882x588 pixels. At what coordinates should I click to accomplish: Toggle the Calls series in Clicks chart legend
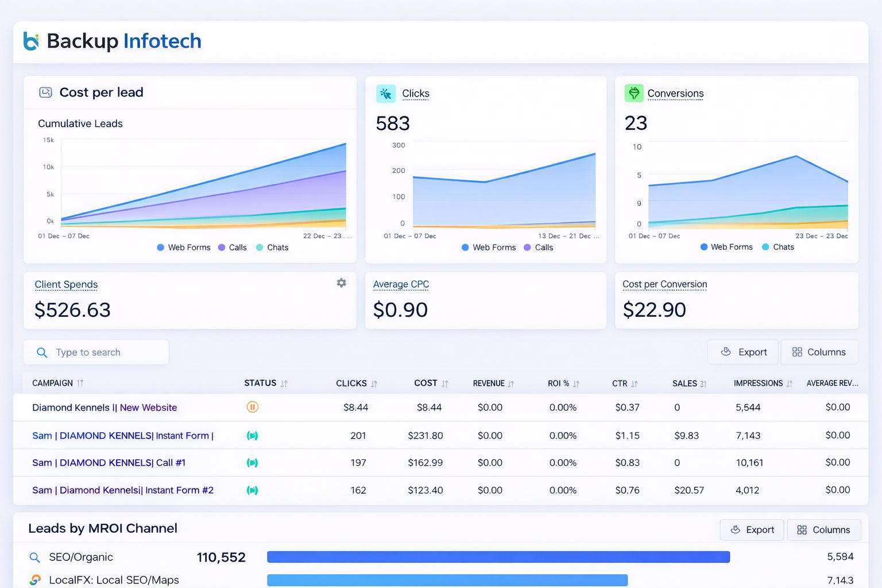[538, 247]
